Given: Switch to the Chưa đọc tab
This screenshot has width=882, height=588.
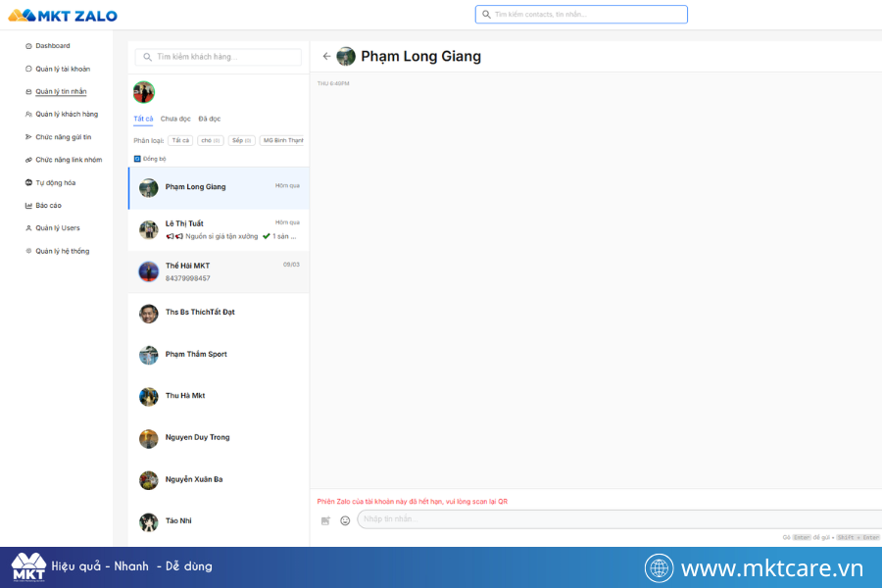Looking at the screenshot, I should 175,119.
